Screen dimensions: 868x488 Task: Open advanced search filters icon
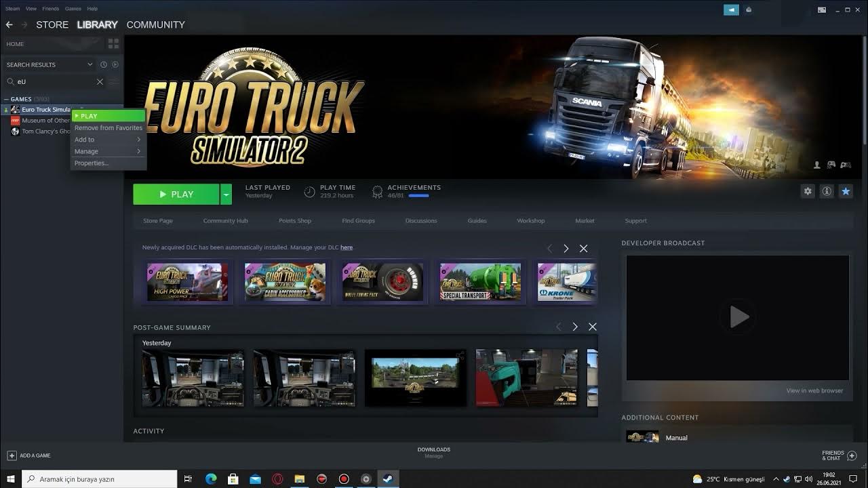pyautogui.click(x=114, y=81)
